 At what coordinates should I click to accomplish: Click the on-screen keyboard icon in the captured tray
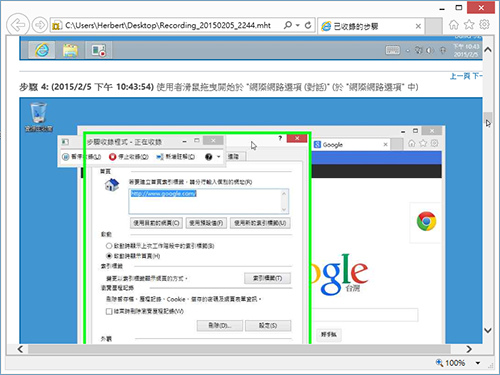393,50
